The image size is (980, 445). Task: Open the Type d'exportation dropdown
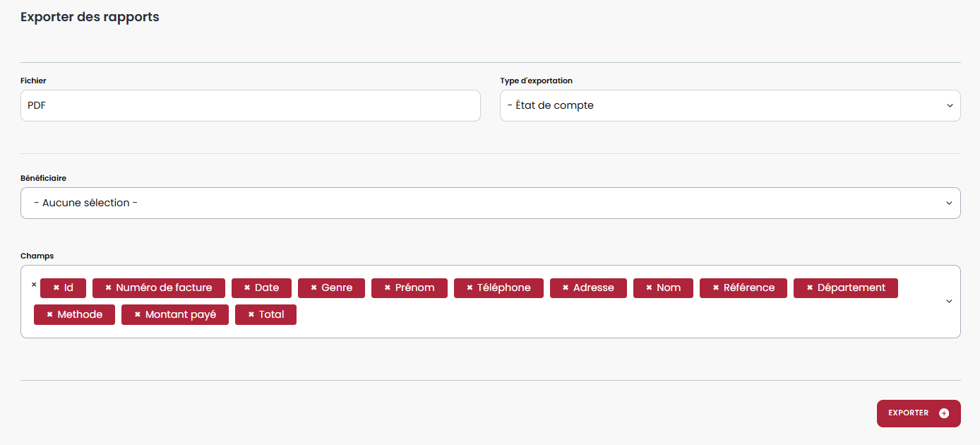click(x=729, y=105)
